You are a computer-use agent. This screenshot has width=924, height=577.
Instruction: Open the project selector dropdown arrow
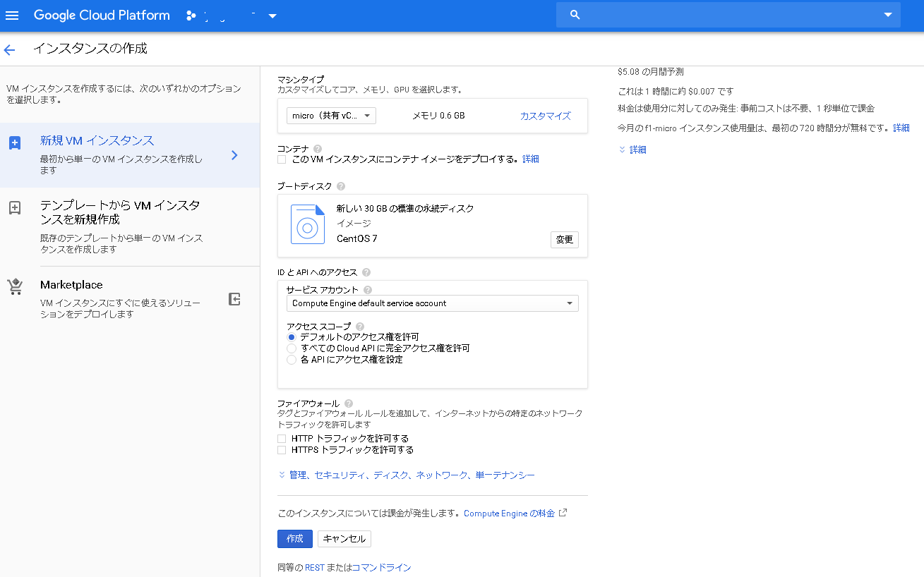pyautogui.click(x=272, y=16)
